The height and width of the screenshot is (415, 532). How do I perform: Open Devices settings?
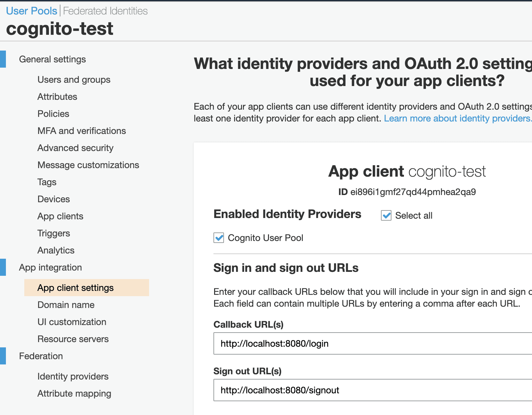(54, 199)
